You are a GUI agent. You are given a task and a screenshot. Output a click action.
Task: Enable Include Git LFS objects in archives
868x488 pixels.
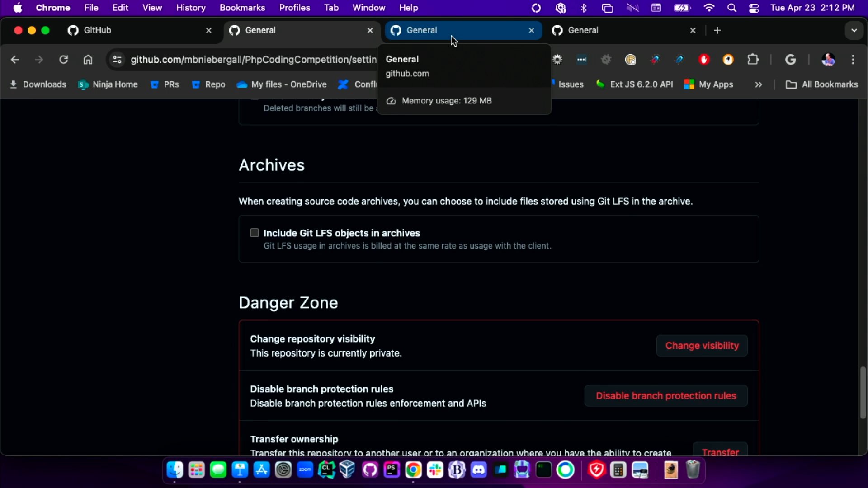[255, 233]
